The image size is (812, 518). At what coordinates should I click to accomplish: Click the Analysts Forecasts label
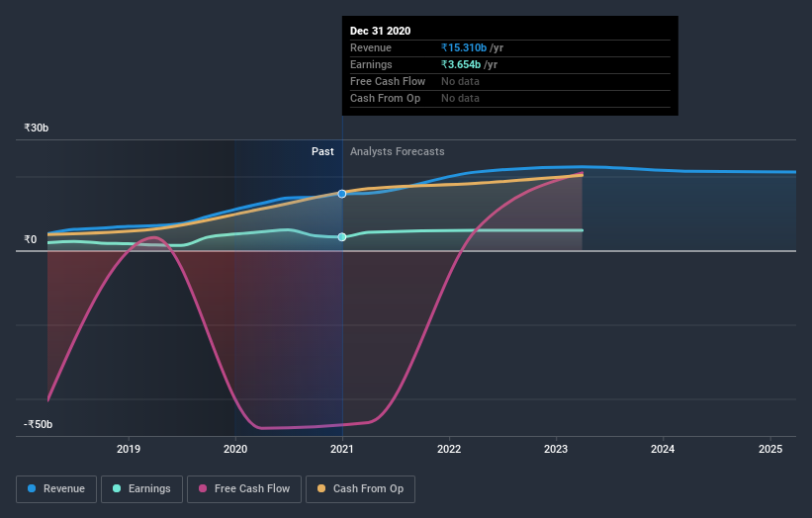tap(398, 151)
